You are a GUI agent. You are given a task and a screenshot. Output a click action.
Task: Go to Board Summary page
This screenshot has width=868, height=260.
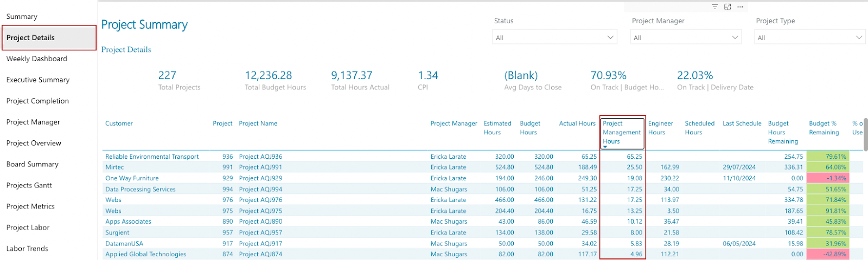click(32, 164)
